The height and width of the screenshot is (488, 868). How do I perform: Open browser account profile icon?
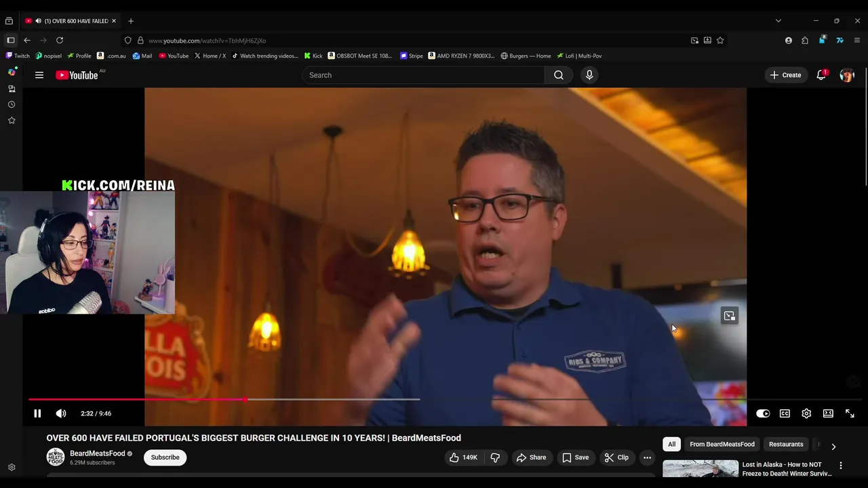point(789,41)
